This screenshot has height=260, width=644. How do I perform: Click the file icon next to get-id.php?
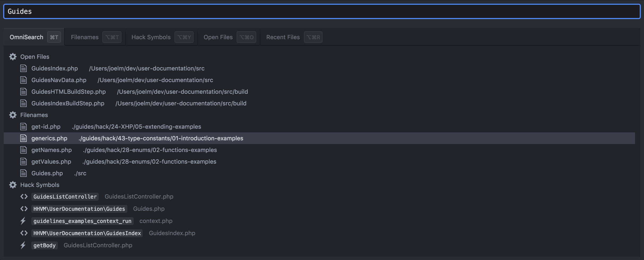24,127
